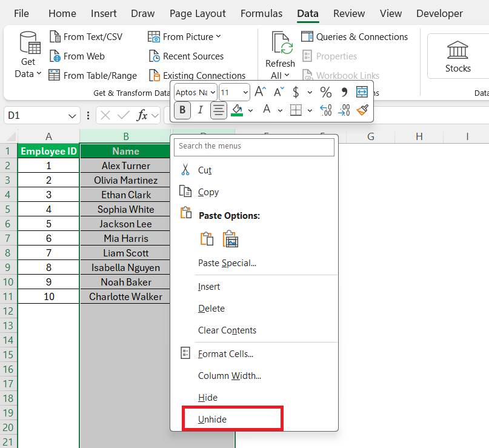Image resolution: width=489 pixels, height=448 pixels.
Task: Switch to the Home tab
Action: tap(62, 13)
